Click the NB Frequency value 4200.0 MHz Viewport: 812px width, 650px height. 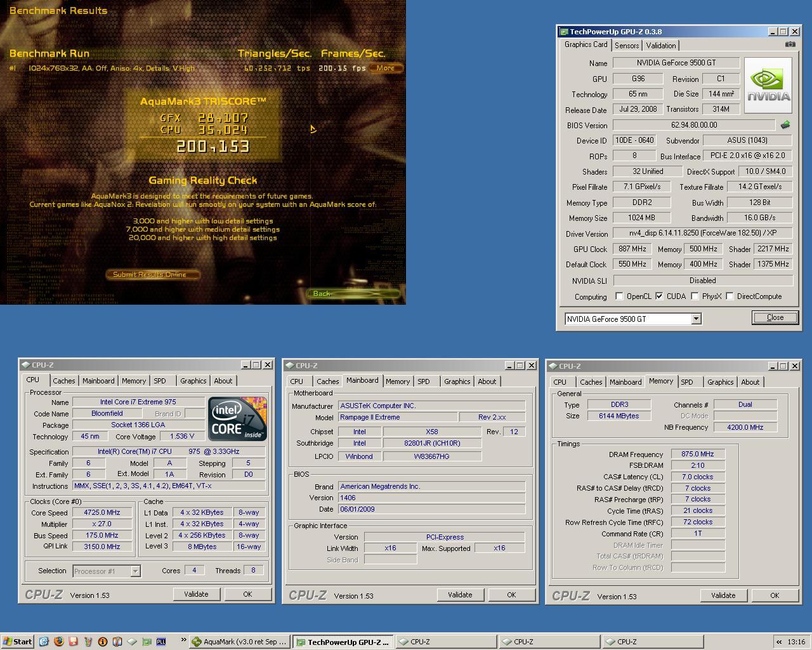(x=745, y=427)
